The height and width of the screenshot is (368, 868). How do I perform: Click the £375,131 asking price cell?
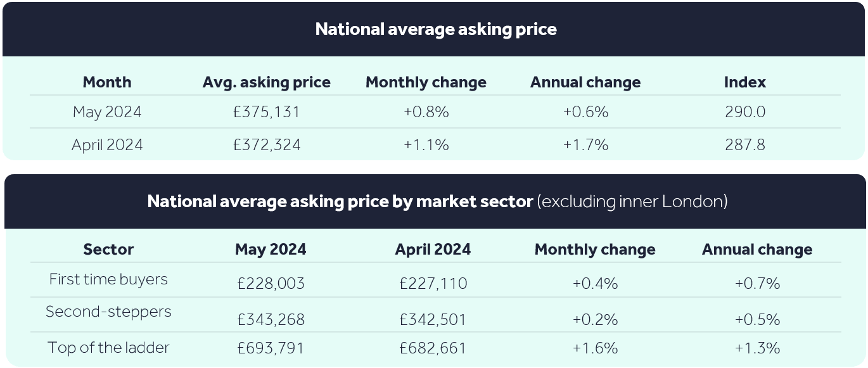pyautogui.click(x=267, y=112)
